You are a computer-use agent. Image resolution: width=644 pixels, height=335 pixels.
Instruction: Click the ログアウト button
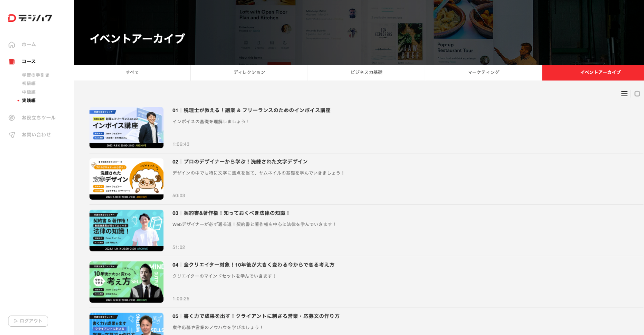(28, 321)
